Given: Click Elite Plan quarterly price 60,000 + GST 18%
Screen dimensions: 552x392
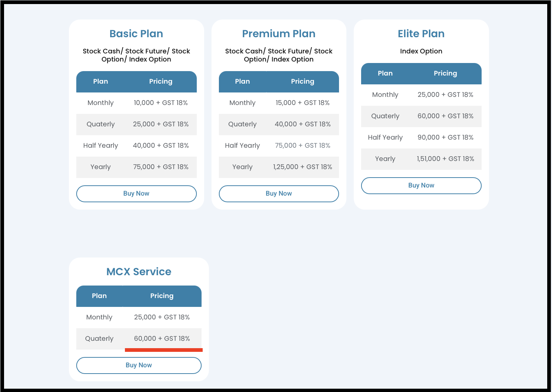Looking at the screenshot, I should pos(446,116).
